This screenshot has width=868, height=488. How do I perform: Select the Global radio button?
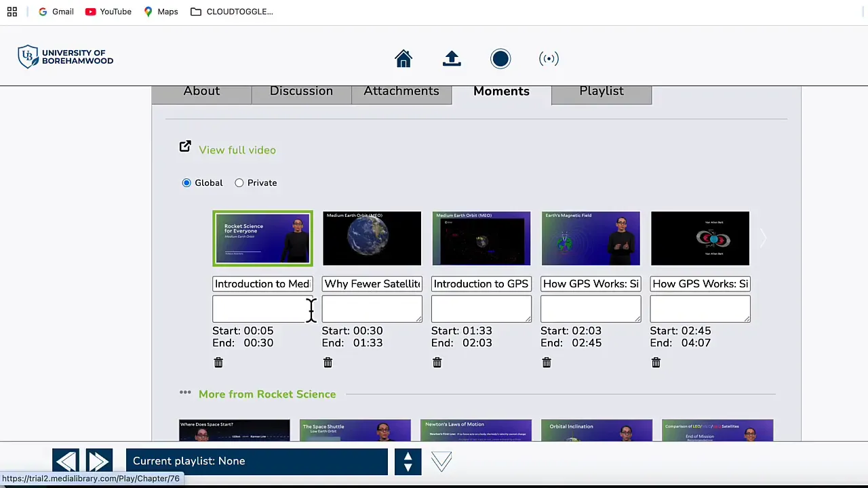tap(186, 183)
